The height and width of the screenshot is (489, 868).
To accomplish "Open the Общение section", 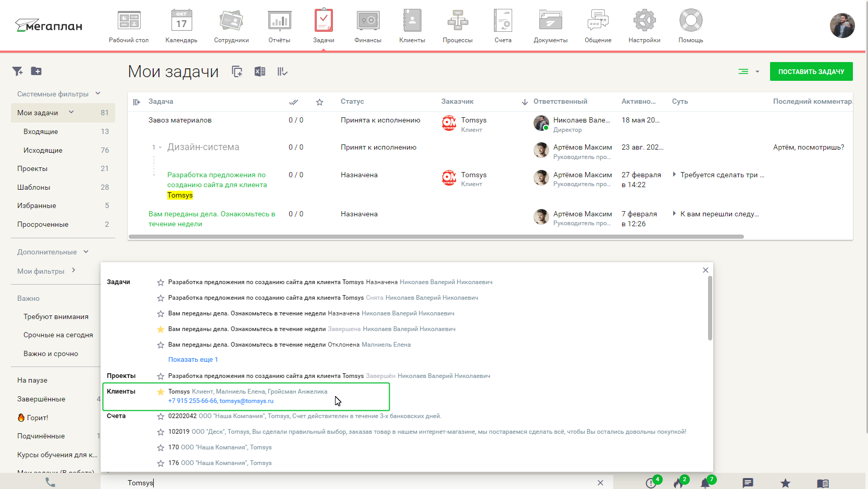I will pyautogui.click(x=598, y=26).
